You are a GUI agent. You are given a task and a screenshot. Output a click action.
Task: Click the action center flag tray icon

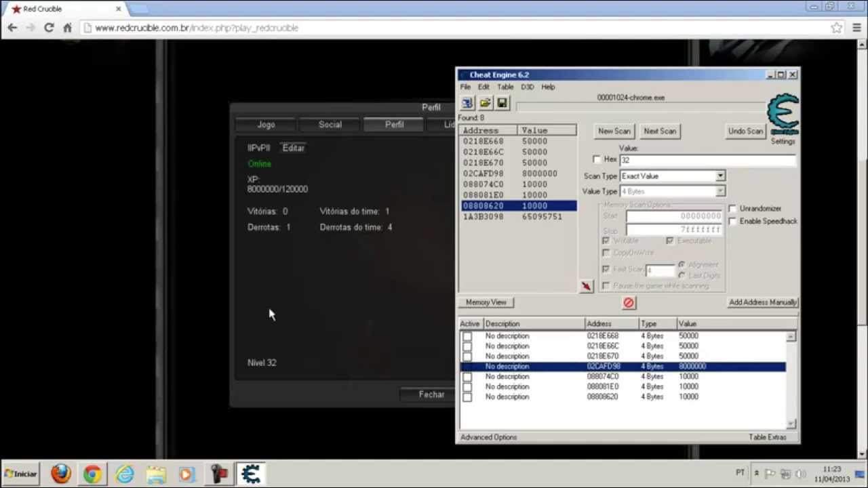[x=771, y=474]
